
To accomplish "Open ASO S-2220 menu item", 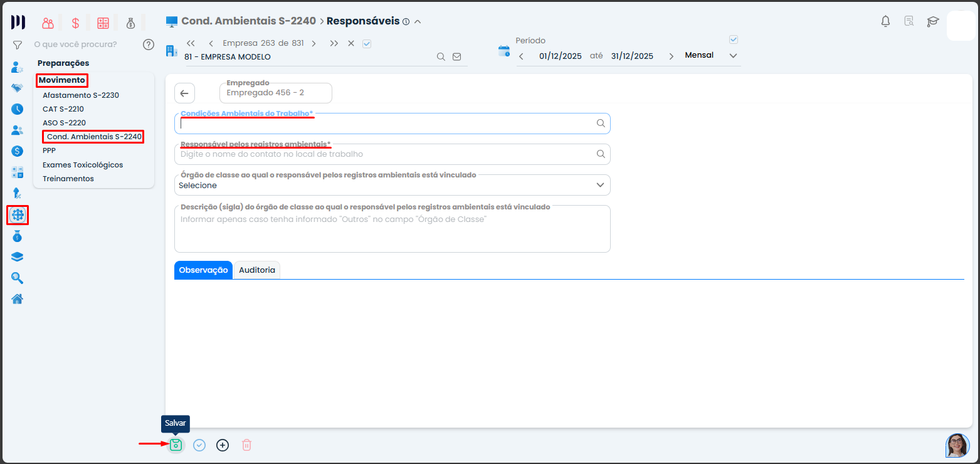I will tap(65, 123).
